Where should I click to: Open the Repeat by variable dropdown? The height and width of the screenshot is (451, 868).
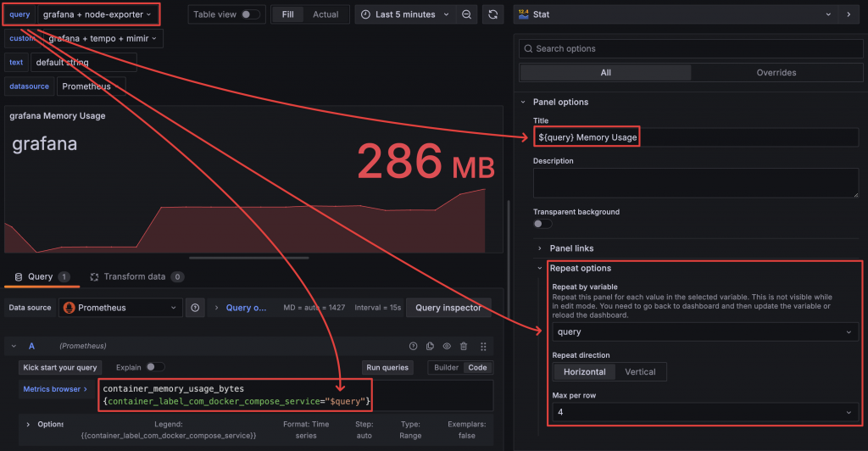(705, 332)
